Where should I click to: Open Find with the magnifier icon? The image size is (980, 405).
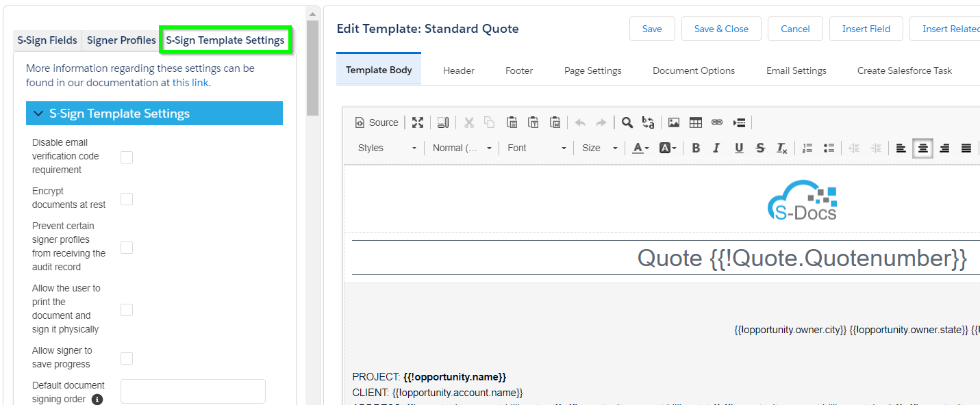coord(627,122)
